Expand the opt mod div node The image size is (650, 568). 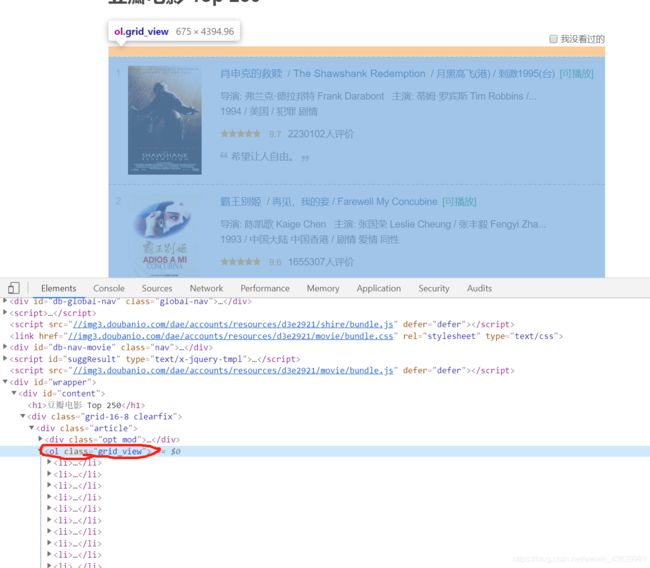[x=40, y=439]
